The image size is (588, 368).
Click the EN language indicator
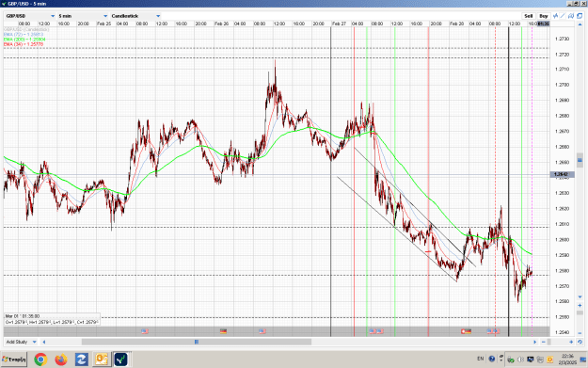(x=481, y=359)
